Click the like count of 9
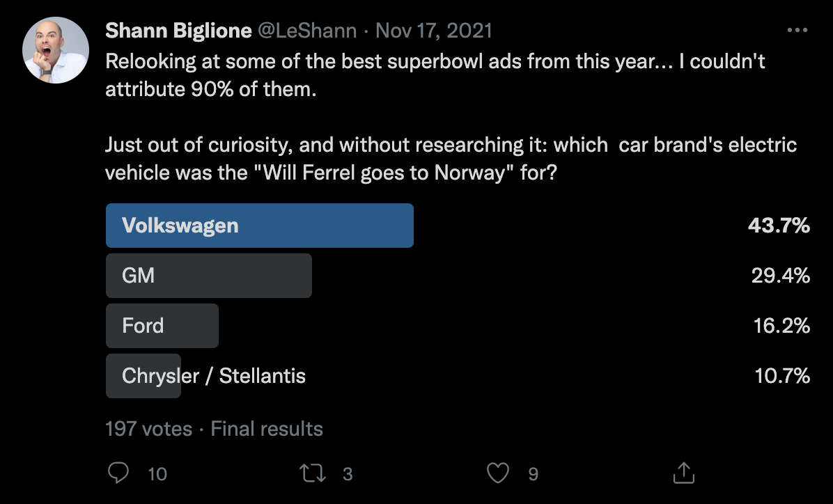The width and height of the screenshot is (833, 504). tap(533, 474)
